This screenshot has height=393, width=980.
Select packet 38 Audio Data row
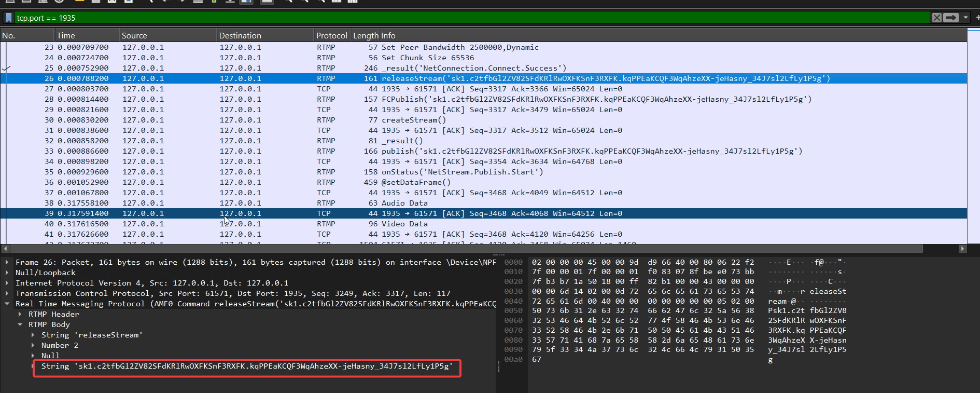483,203
